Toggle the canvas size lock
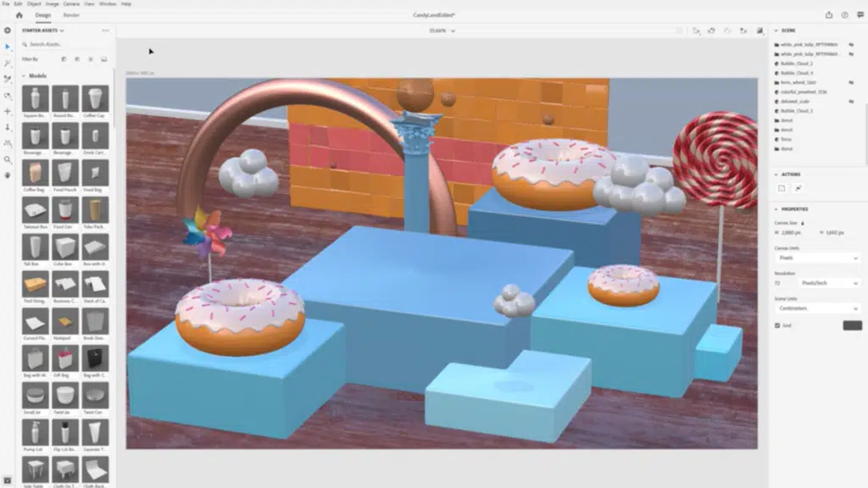This screenshot has width=868, height=488. (803, 222)
